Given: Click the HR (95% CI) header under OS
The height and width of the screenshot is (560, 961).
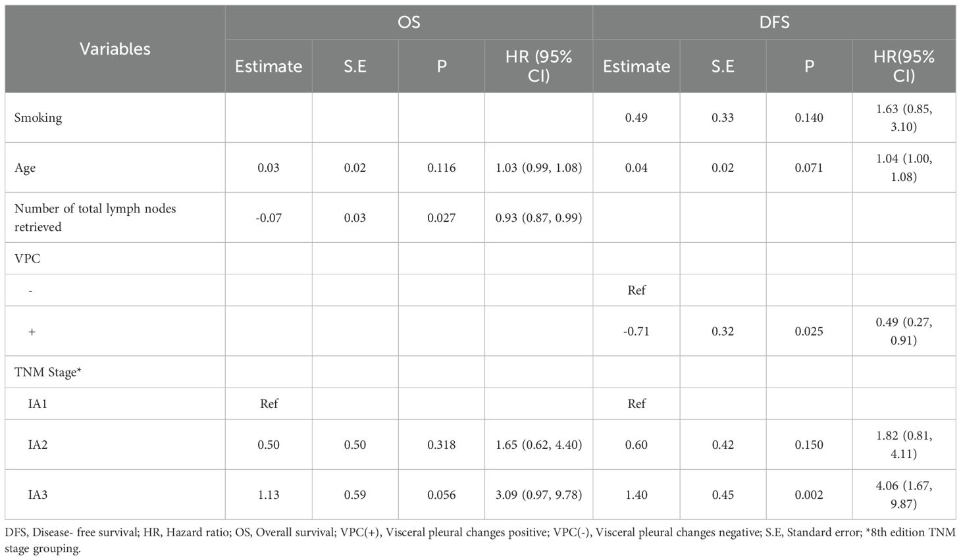Looking at the screenshot, I should click(538, 66).
